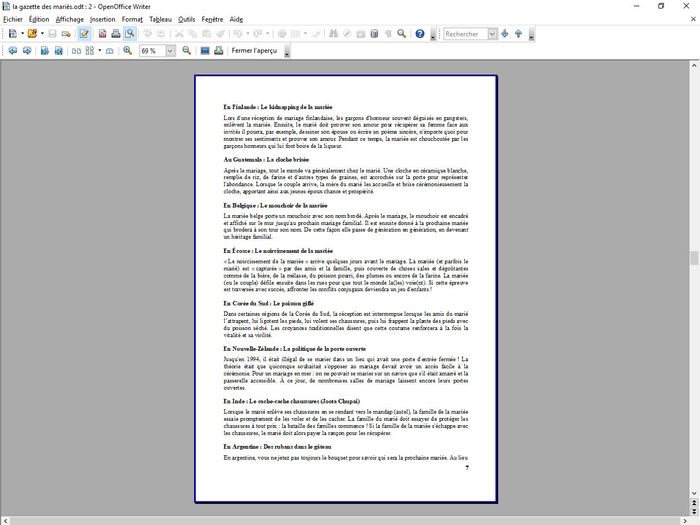
Task: Click the 69 % zoom field
Action: 152,51
